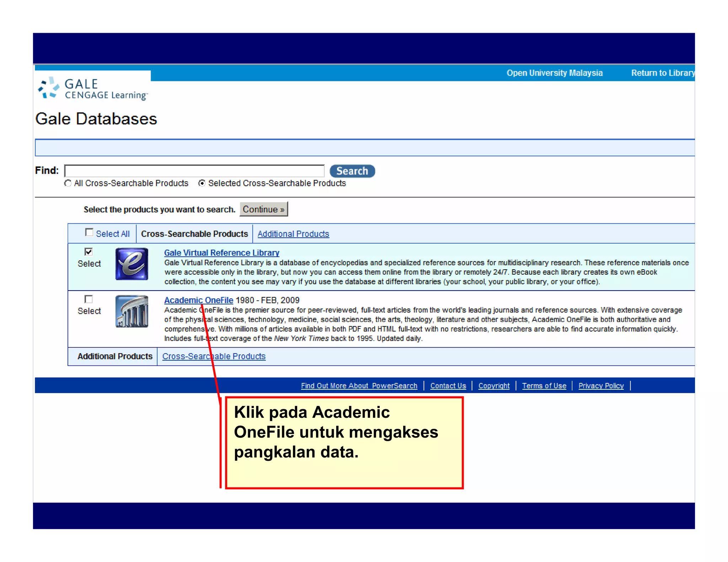
Task: Check the Academic OneFile Select checkbox
Action: coord(89,299)
